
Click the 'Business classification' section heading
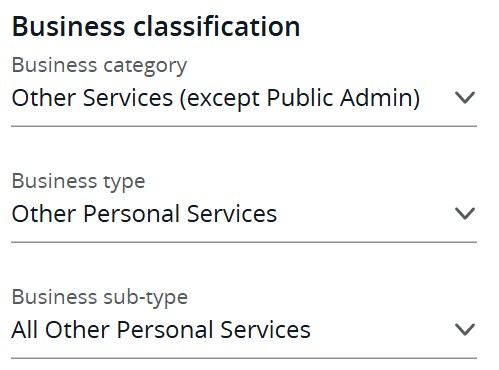156,26
